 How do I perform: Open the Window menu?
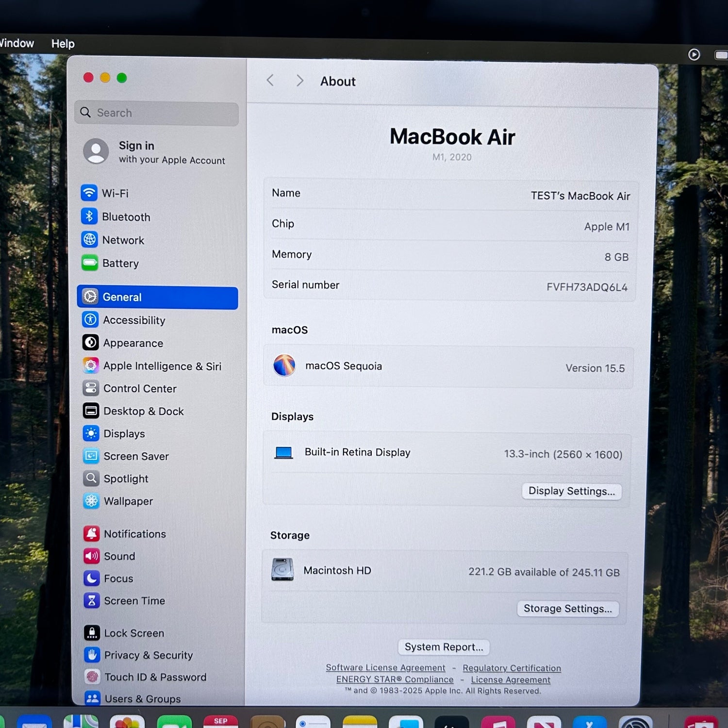(x=17, y=43)
